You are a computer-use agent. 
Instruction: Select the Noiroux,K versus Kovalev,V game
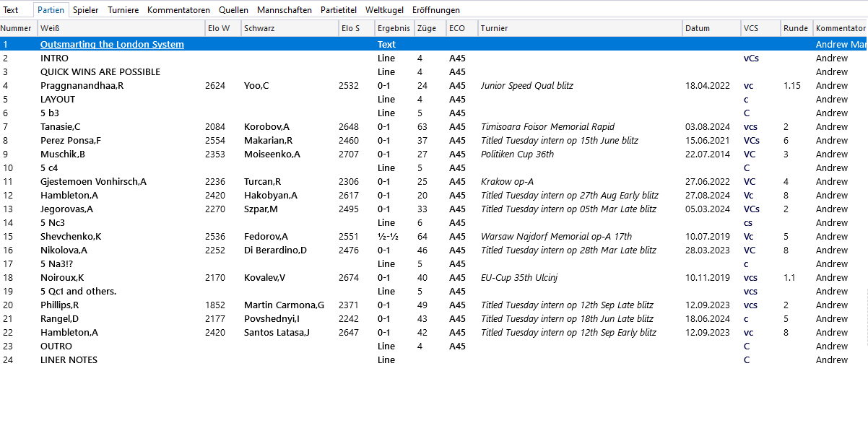tap(62, 278)
